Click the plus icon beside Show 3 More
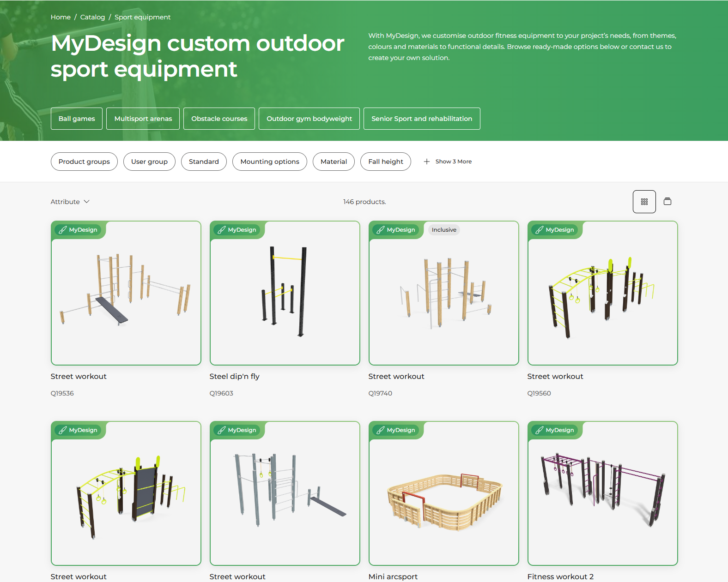Image resolution: width=728 pixels, height=582 pixels. point(426,162)
